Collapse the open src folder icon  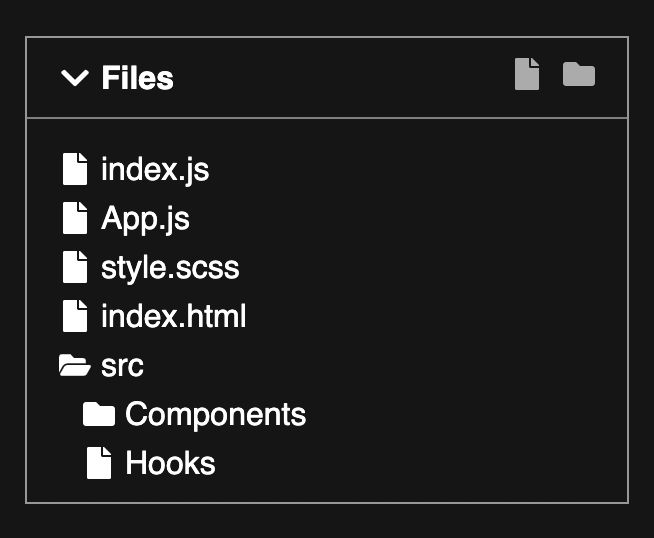point(75,365)
